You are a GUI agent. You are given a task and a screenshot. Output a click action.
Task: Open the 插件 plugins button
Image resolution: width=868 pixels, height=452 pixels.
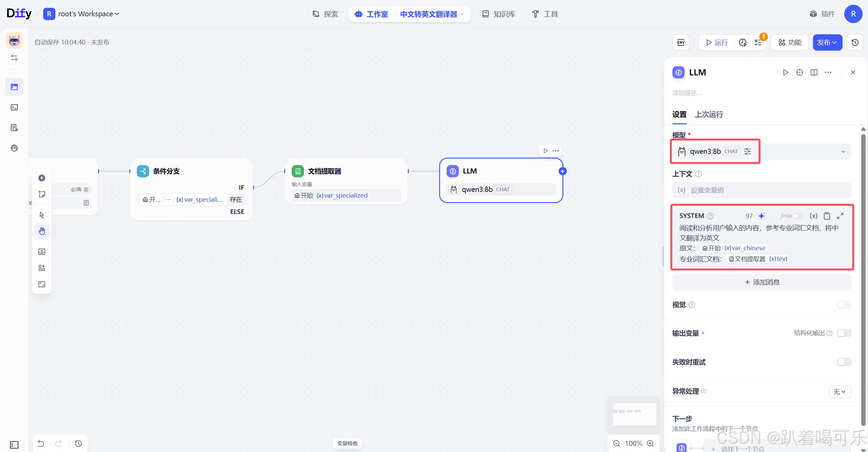tap(822, 14)
